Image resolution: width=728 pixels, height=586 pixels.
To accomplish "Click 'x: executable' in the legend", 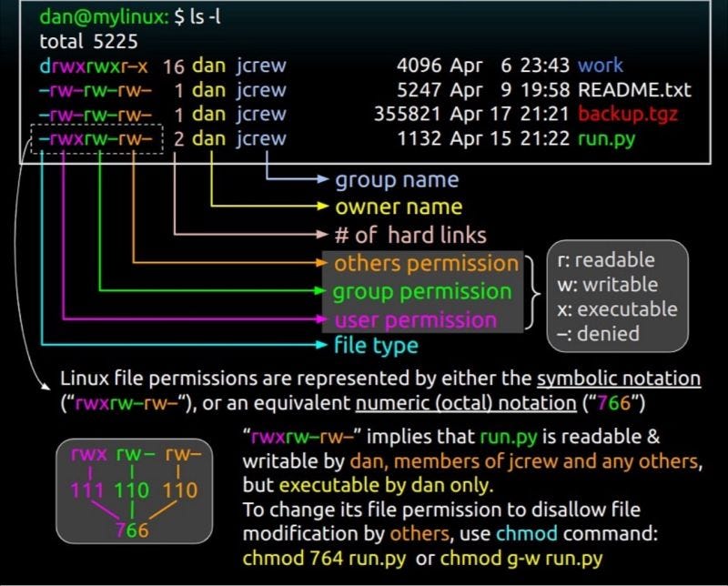I will (x=617, y=309).
